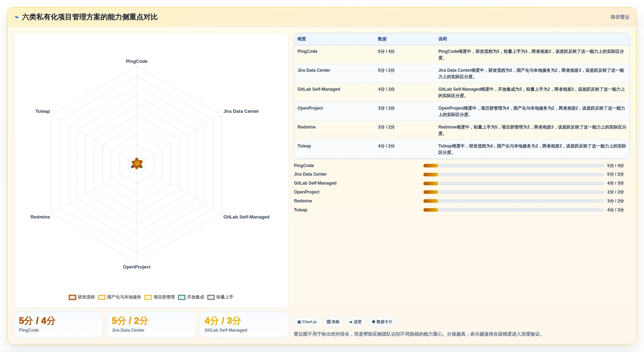Toggle the 开放集成 legend item

[x=191, y=297]
